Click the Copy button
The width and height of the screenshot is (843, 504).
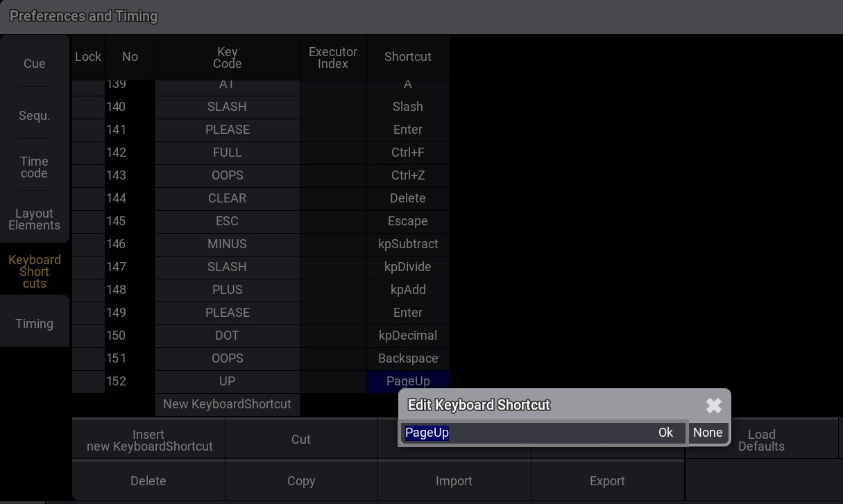coord(301,481)
